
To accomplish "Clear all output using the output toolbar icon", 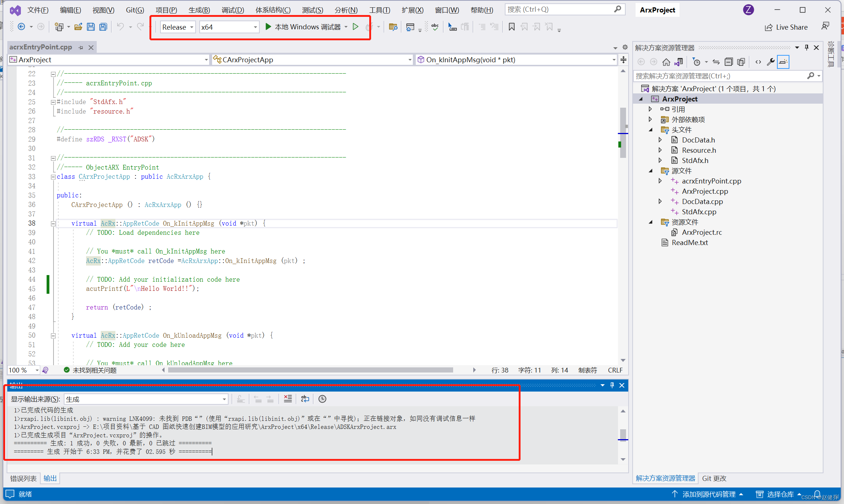I will click(288, 399).
